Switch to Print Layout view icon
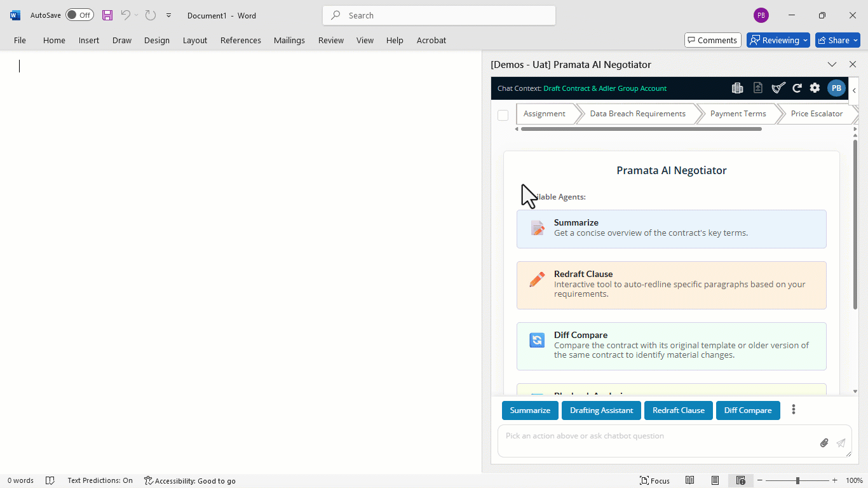The width and height of the screenshot is (868, 488). pyautogui.click(x=715, y=480)
